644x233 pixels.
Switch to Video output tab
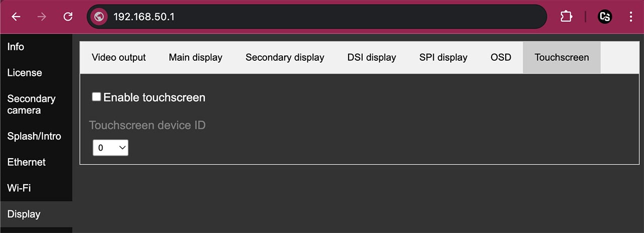tap(119, 58)
